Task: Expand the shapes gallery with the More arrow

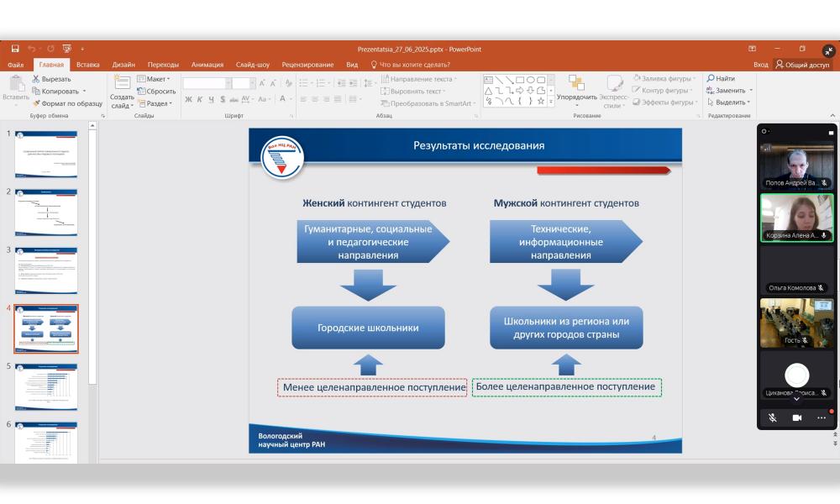Action: [x=551, y=102]
